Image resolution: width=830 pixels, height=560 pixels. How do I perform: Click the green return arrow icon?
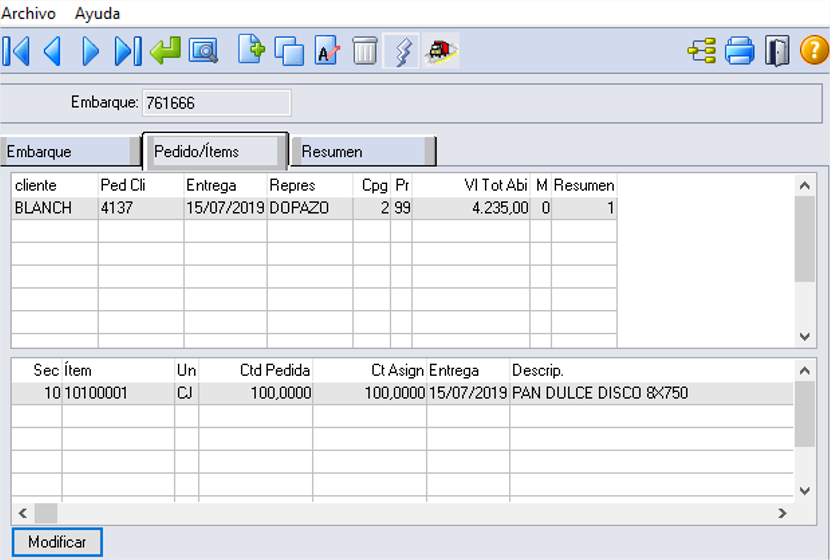pos(165,51)
